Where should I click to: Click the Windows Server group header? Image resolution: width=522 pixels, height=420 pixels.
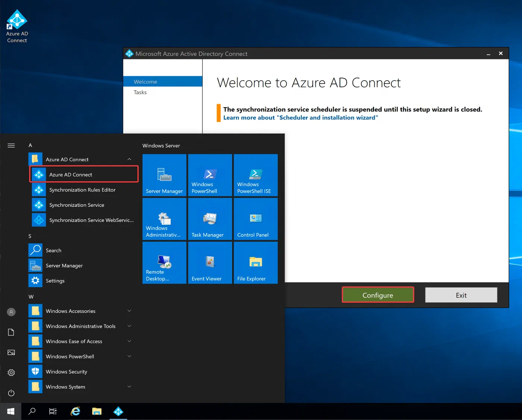point(161,145)
